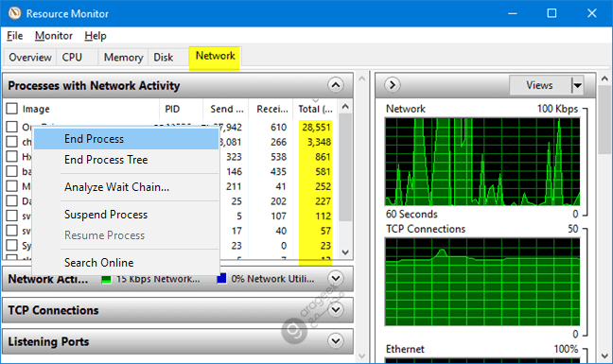Click the process list scrollbar thumb
The height and width of the screenshot is (364, 613).
point(345,167)
